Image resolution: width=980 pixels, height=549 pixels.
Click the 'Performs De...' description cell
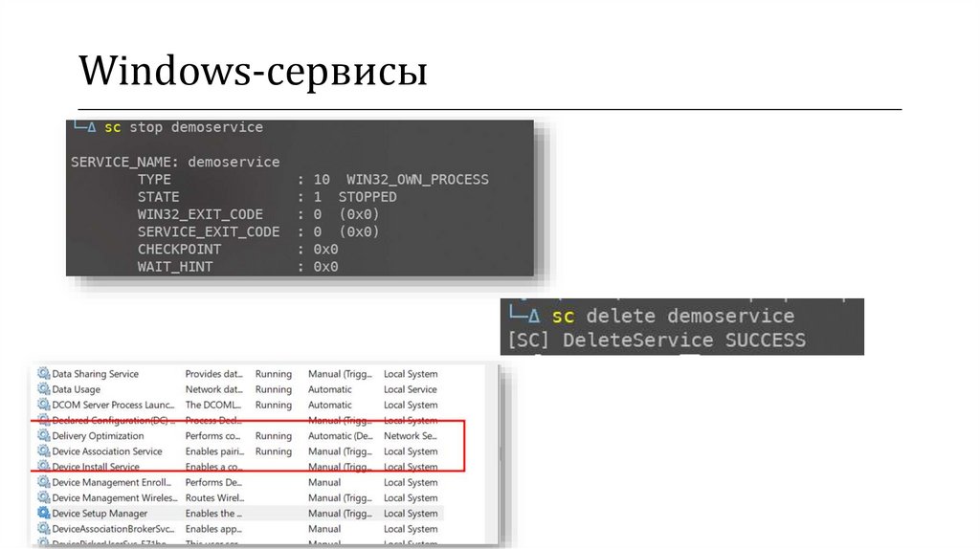coord(213,482)
